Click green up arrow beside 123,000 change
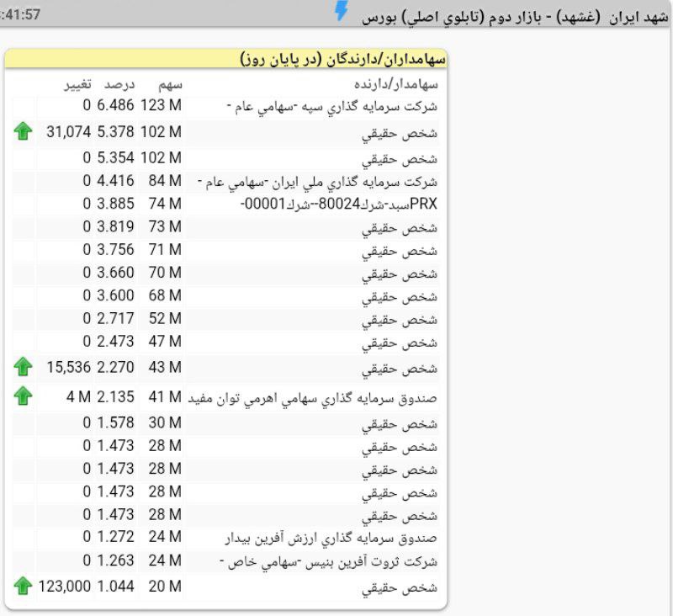Image resolution: width=673 pixels, height=616 pixels. click(23, 586)
